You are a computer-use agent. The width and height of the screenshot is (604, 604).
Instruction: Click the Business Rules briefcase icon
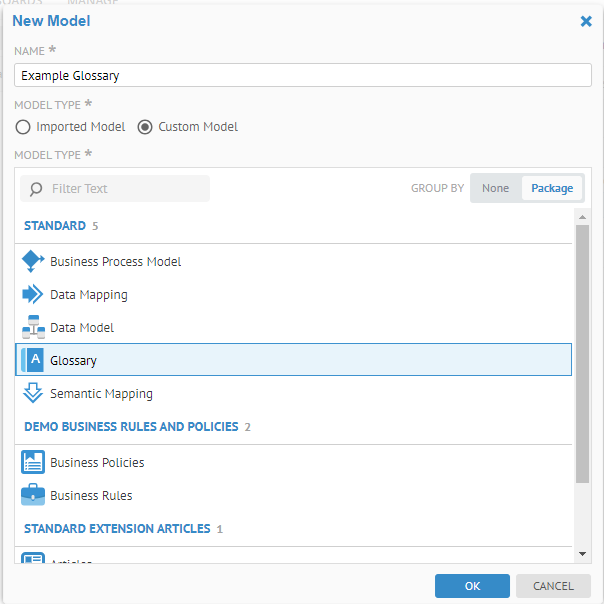click(33, 496)
